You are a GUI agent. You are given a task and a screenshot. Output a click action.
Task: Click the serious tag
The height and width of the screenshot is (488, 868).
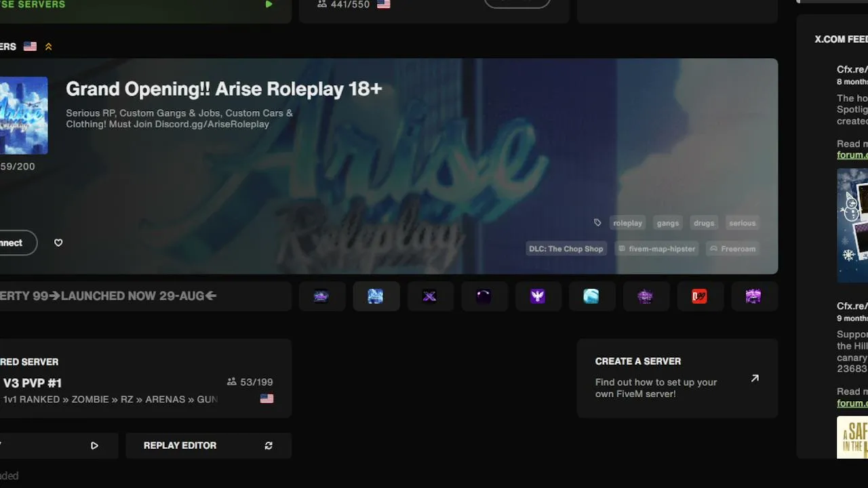(x=743, y=223)
